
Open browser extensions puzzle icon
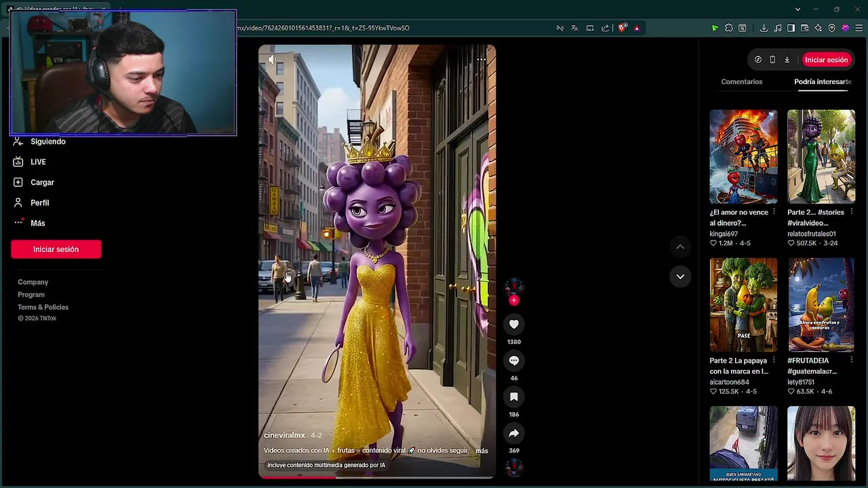point(729,28)
